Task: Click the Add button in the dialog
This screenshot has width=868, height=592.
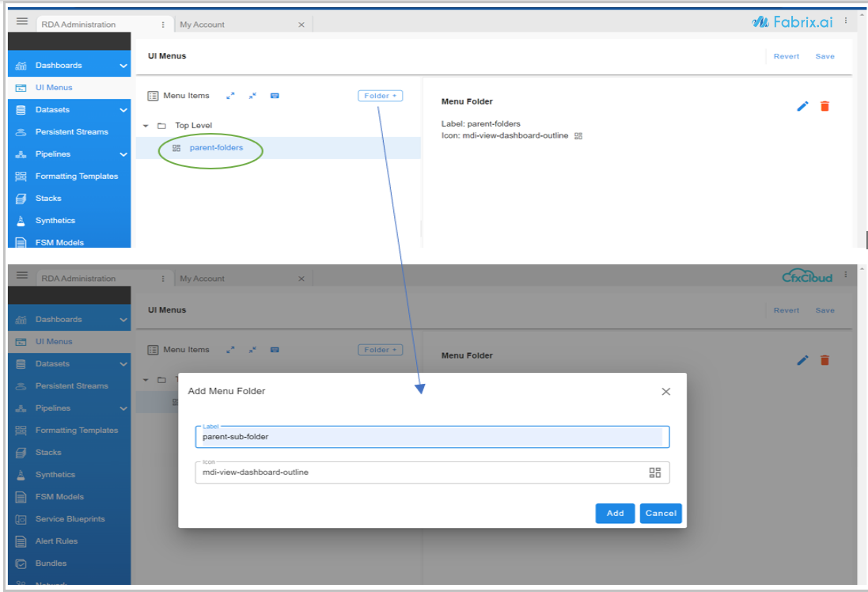Action: 615,513
